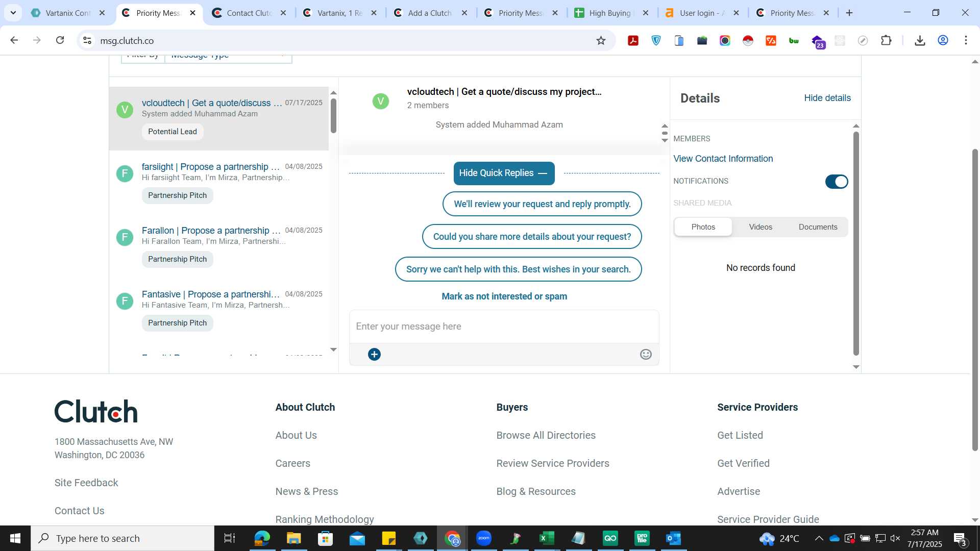Open the Extensions puzzle piece menu
The width and height of the screenshot is (980, 551).
click(887, 41)
